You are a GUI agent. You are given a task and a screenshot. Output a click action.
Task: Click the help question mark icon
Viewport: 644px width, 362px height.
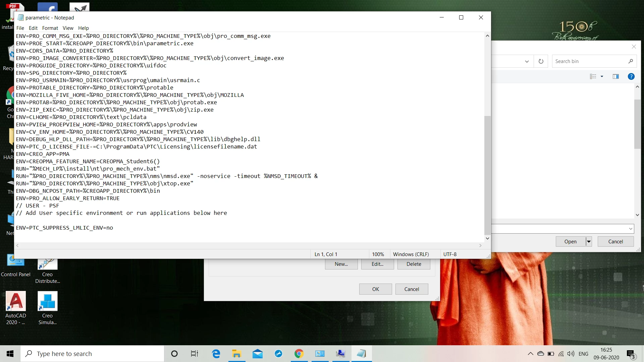(x=631, y=76)
